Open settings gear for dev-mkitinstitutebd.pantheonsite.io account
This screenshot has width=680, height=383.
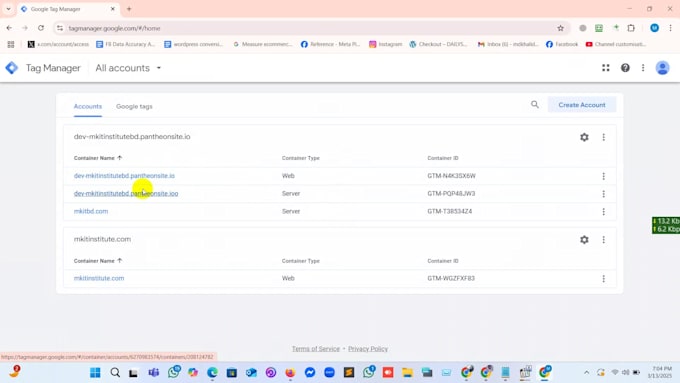click(x=584, y=137)
